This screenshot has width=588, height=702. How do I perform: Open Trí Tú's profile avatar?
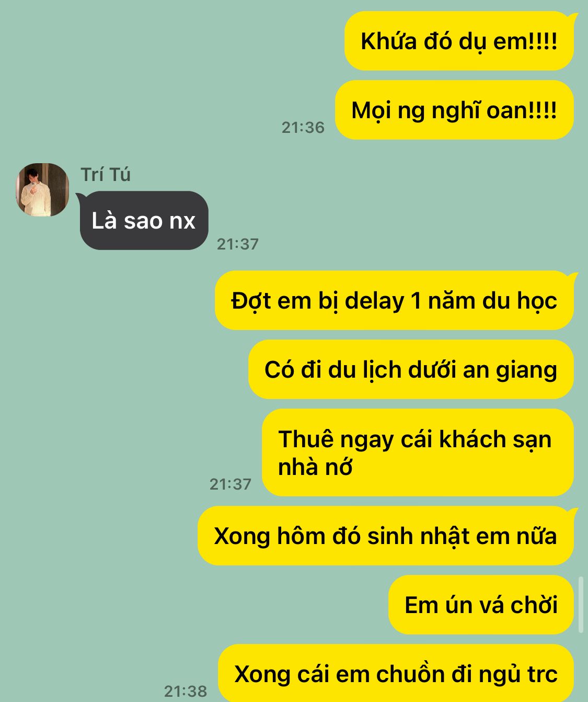[42, 189]
